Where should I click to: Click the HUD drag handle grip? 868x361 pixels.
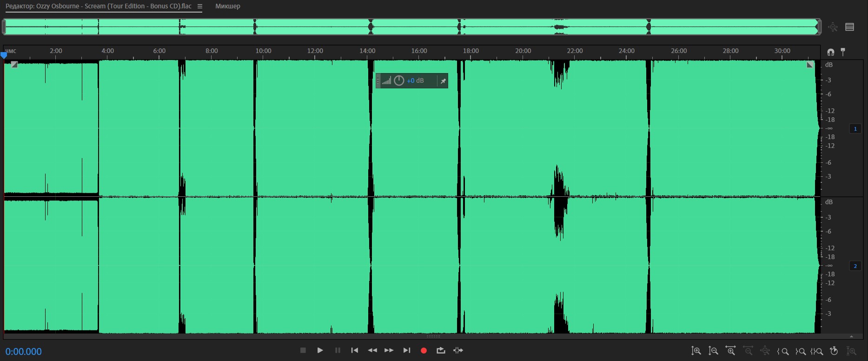(x=378, y=81)
